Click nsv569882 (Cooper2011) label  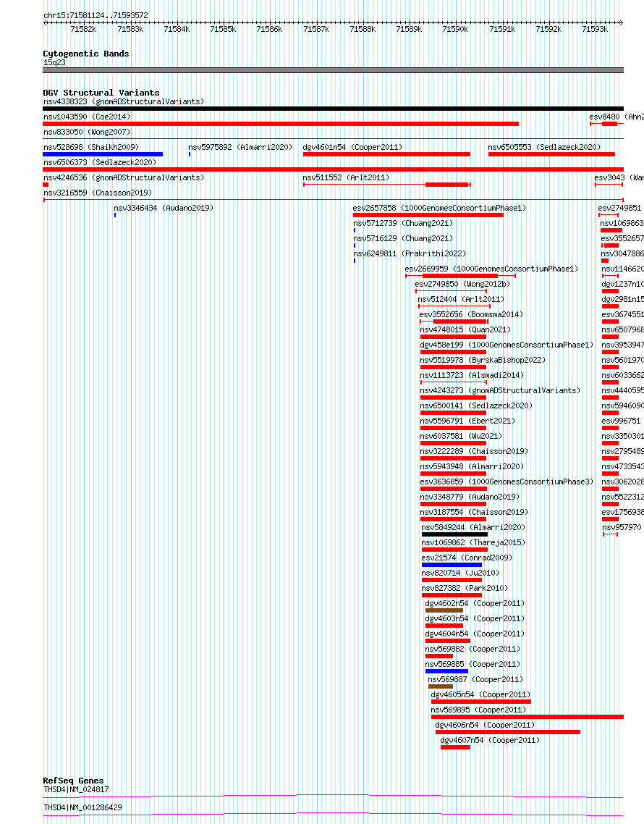pos(473,650)
